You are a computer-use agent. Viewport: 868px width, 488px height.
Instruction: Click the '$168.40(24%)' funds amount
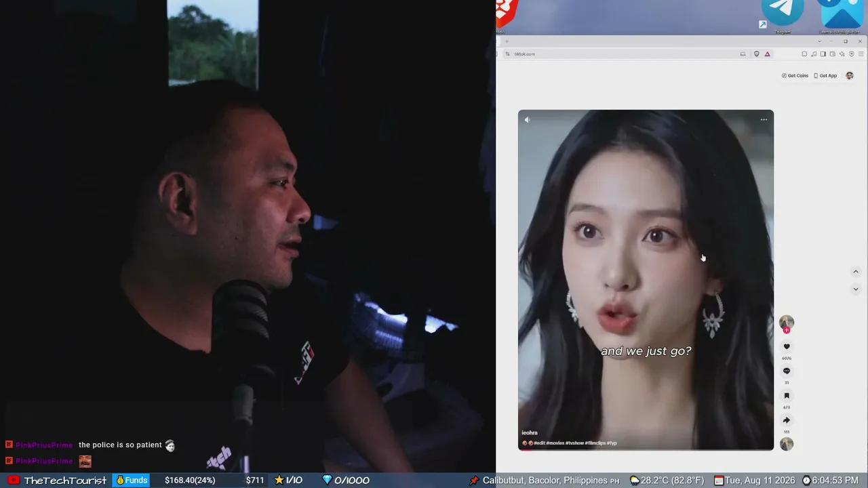tap(190, 480)
